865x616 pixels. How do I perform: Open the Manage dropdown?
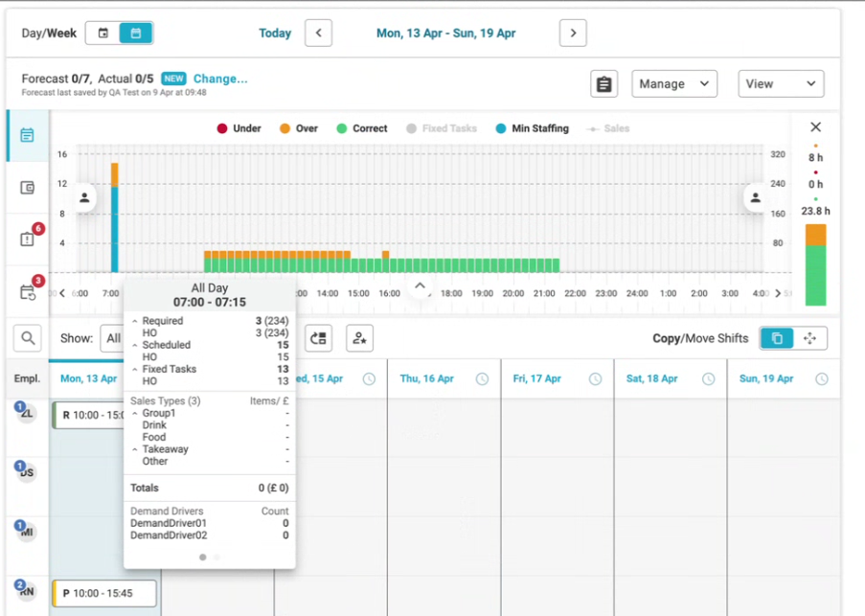point(674,84)
